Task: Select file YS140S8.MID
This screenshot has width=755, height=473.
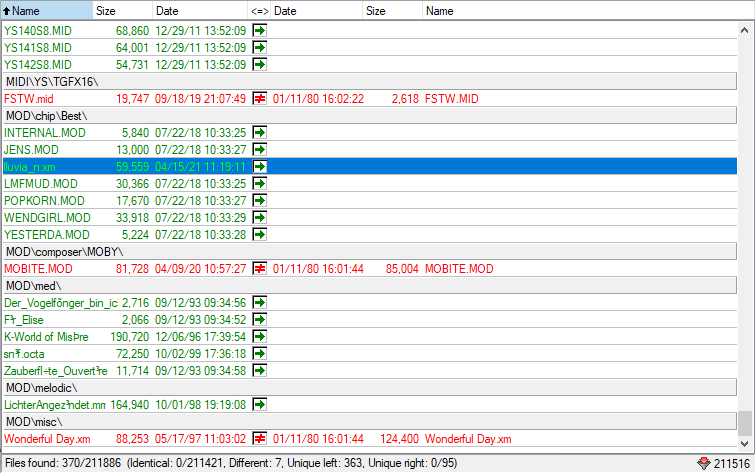Action: click(x=38, y=31)
